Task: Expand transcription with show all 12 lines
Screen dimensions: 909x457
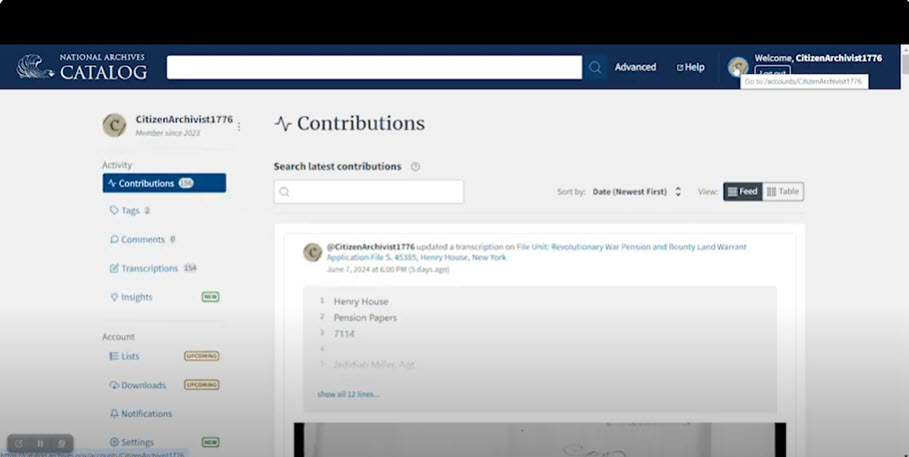Action: point(348,394)
